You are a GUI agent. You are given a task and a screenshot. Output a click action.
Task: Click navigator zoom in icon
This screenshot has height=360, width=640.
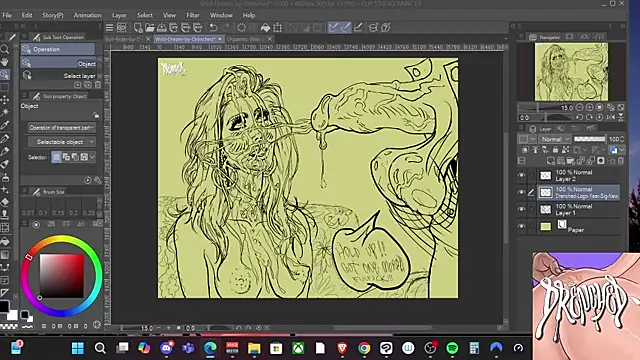pyautogui.click(x=590, y=107)
